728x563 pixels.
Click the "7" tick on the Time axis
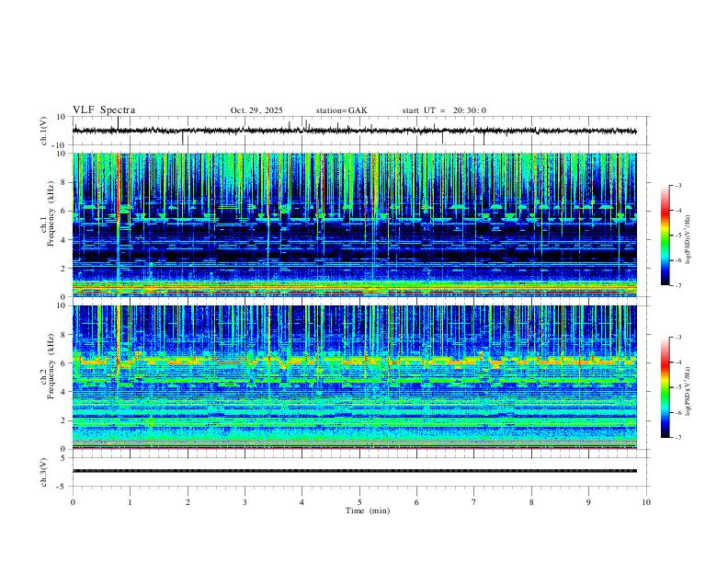click(x=474, y=502)
